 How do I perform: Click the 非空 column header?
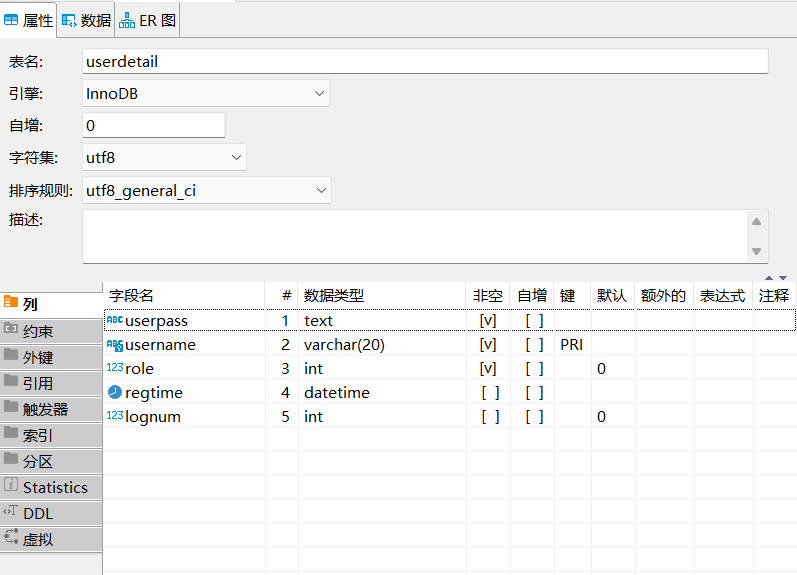point(488,295)
